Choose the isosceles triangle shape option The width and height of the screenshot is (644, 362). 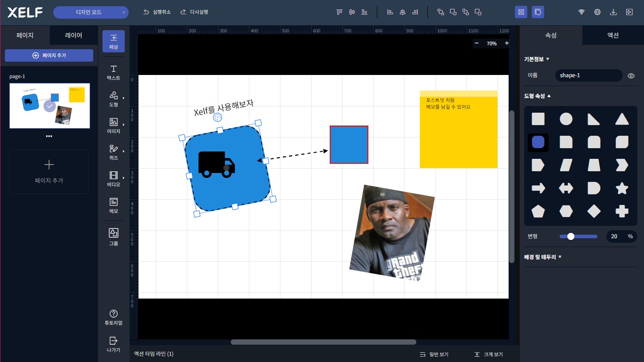pyautogui.click(x=622, y=119)
